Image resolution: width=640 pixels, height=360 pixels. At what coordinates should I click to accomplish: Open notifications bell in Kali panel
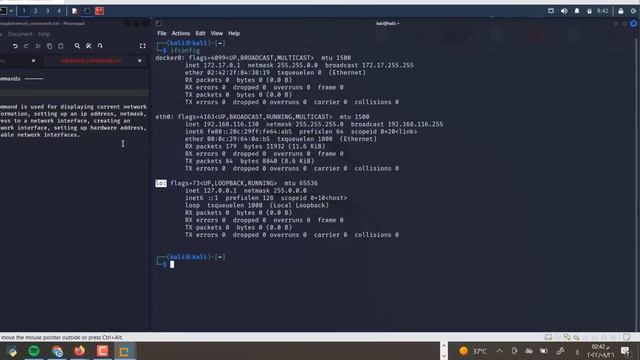coord(577,11)
